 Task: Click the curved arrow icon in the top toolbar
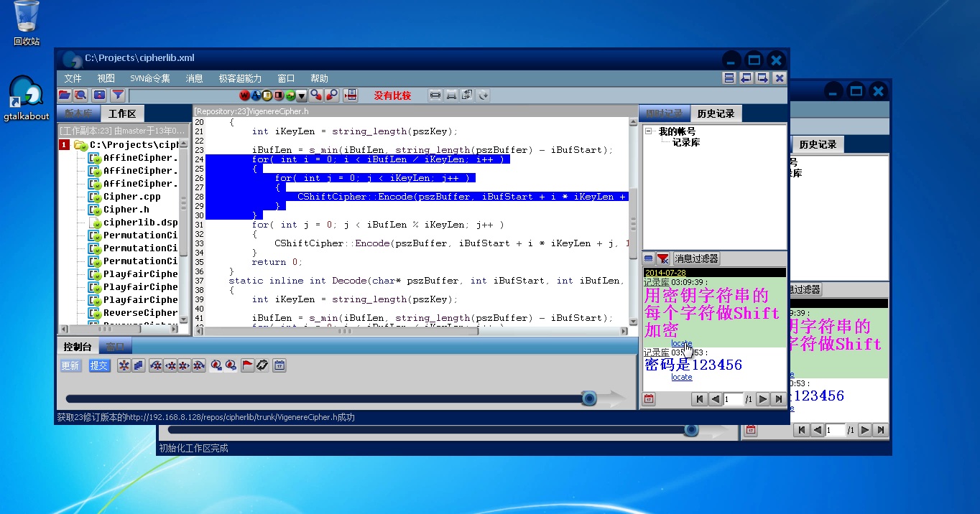click(484, 95)
